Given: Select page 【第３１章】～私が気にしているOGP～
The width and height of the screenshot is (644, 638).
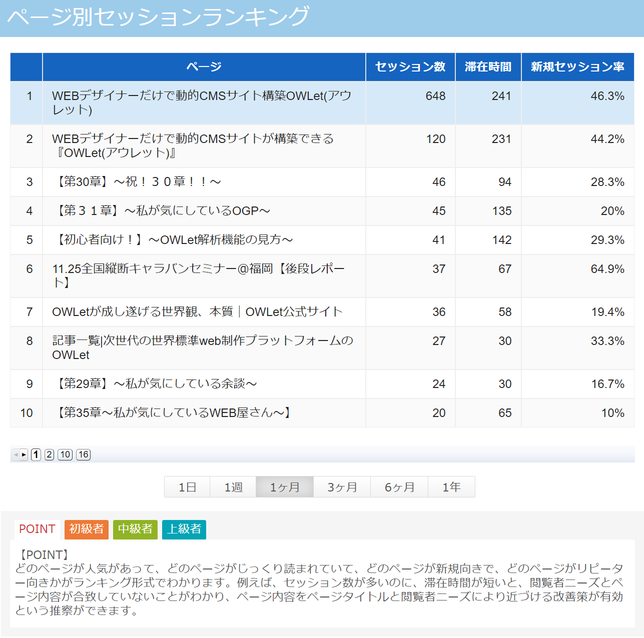Looking at the screenshot, I should [161, 211].
